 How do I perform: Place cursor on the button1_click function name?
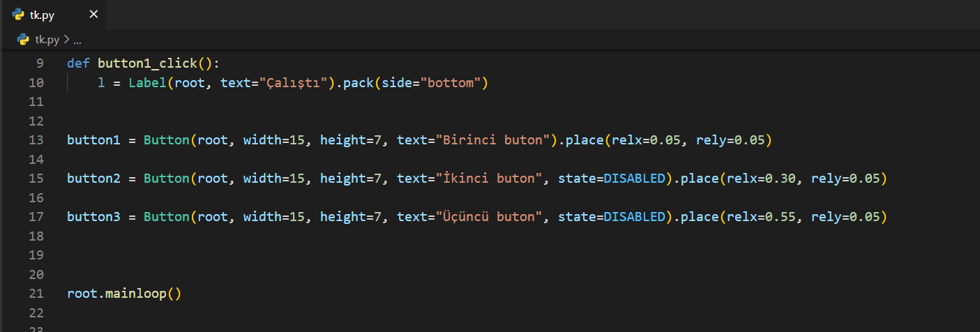coord(147,63)
